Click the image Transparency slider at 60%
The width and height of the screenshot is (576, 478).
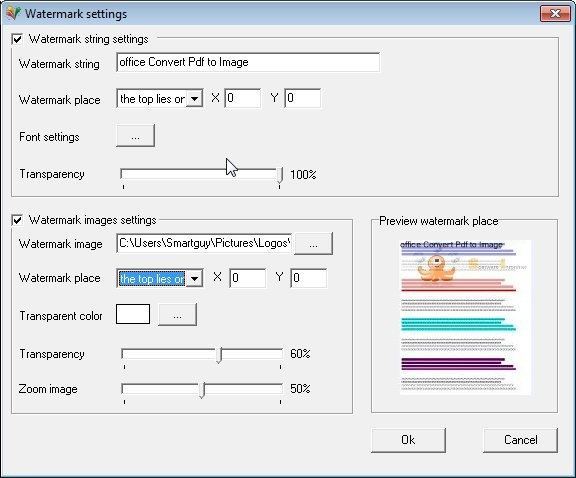pos(219,355)
